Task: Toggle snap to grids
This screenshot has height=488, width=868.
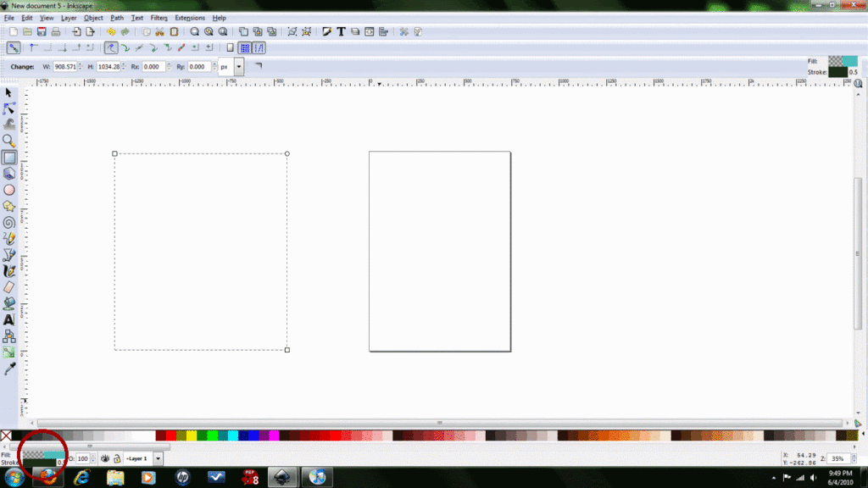Action: (245, 48)
